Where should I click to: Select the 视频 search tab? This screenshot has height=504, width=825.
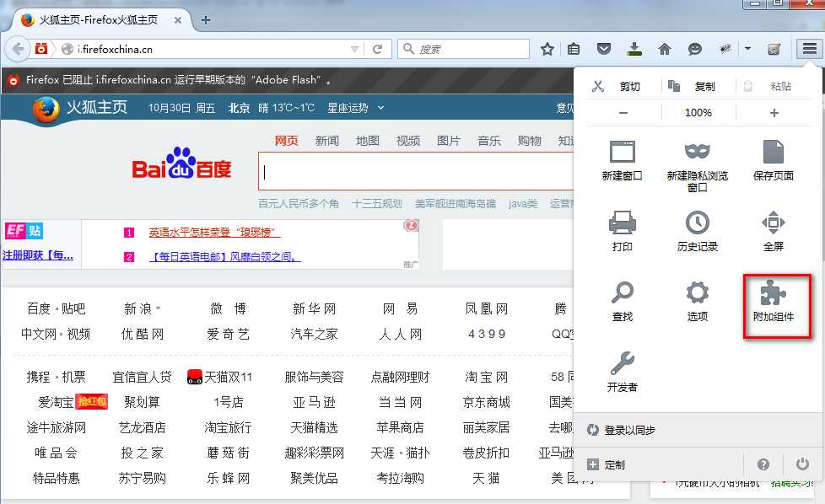tap(407, 140)
